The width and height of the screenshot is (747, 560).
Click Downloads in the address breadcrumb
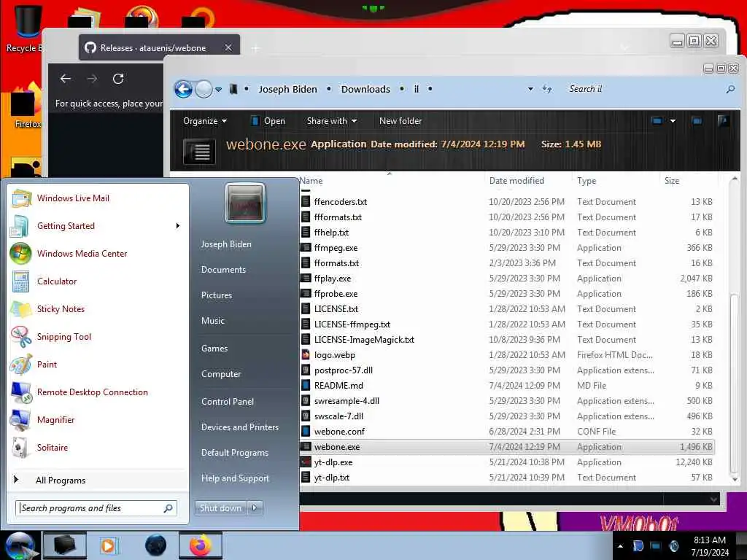pyautogui.click(x=365, y=89)
